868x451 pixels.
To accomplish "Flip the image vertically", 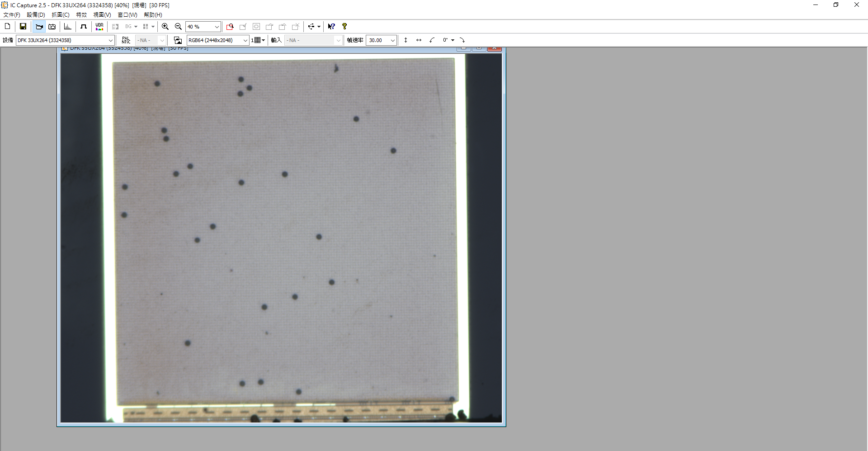I will (x=406, y=40).
